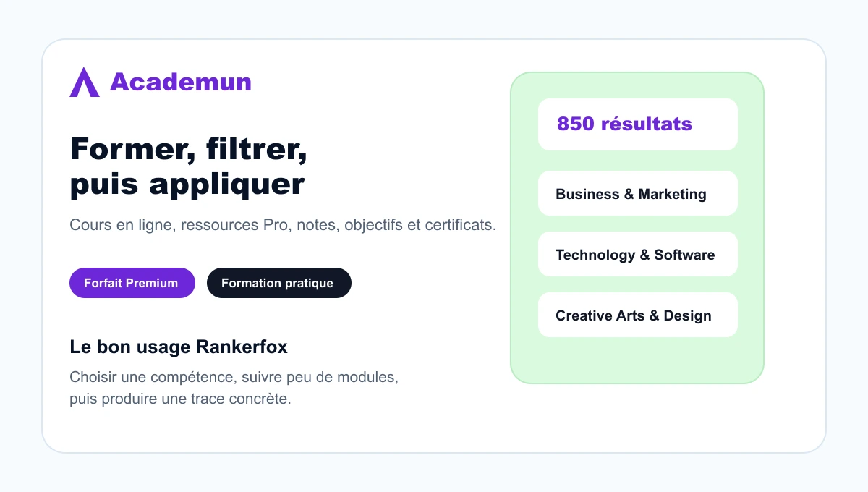Viewport: 868px width, 492px height.
Task: Select the Forfait Premium pill button
Action: 132,283
